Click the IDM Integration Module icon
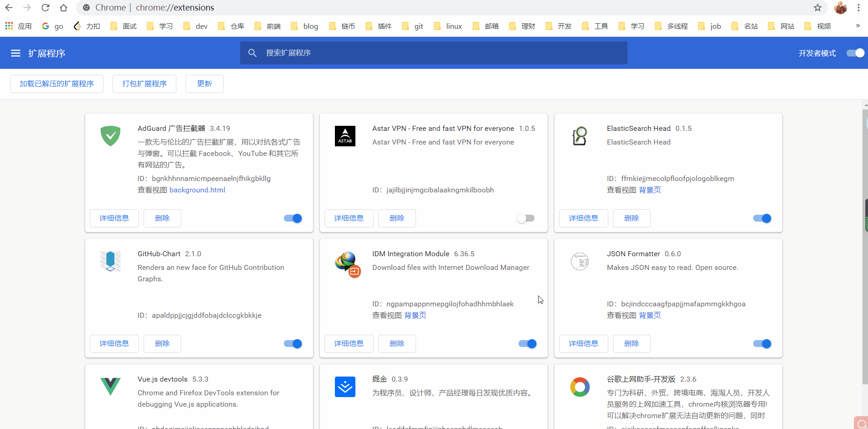 [x=348, y=264]
